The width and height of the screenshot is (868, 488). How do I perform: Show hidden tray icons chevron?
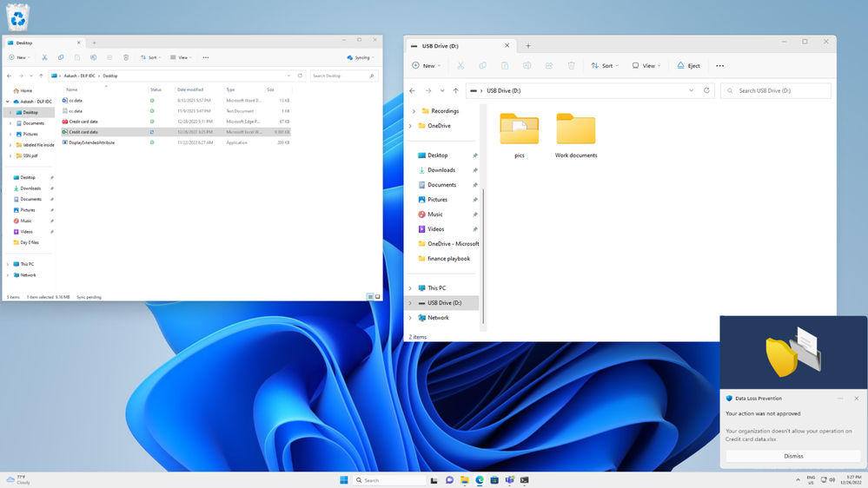click(x=798, y=479)
